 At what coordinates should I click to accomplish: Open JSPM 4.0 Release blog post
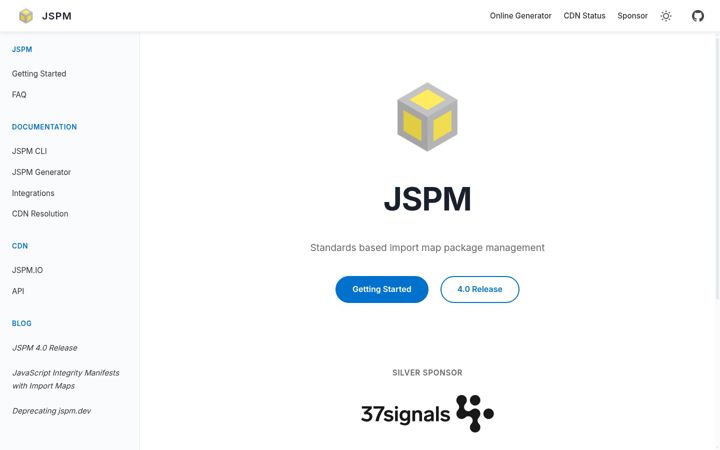point(45,348)
